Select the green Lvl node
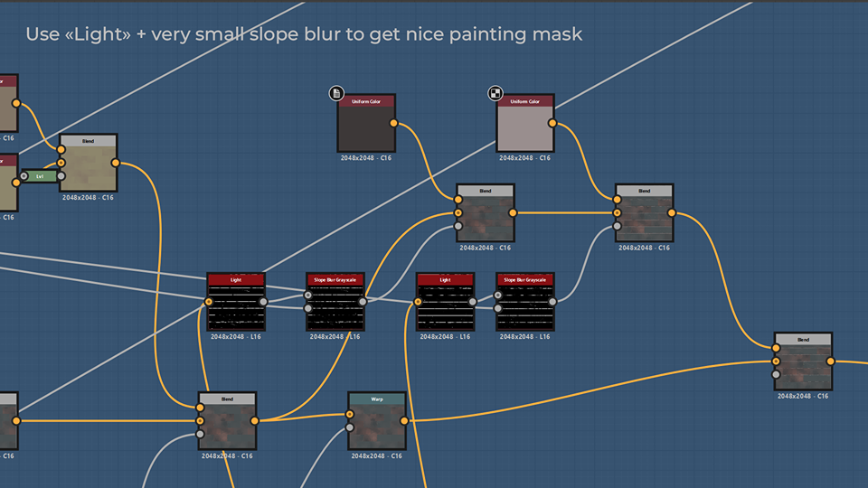This screenshot has width=868, height=488. [40, 176]
